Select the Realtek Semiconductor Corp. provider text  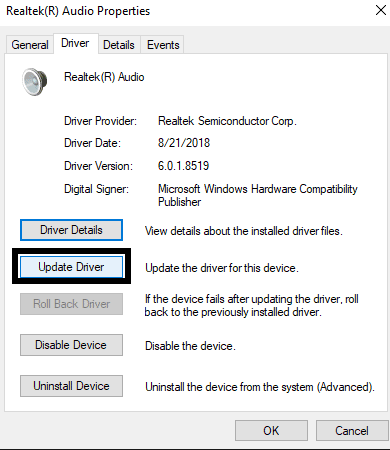coord(227,121)
